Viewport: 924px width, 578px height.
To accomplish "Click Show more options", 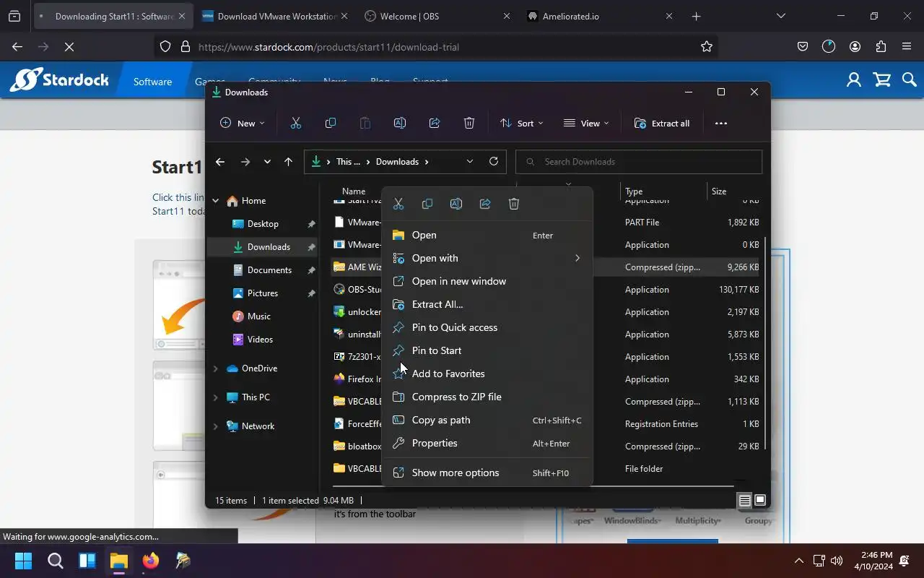I will coord(487,473).
